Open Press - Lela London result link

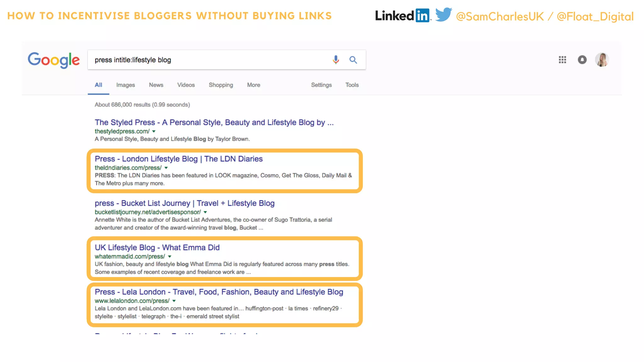coord(219,292)
